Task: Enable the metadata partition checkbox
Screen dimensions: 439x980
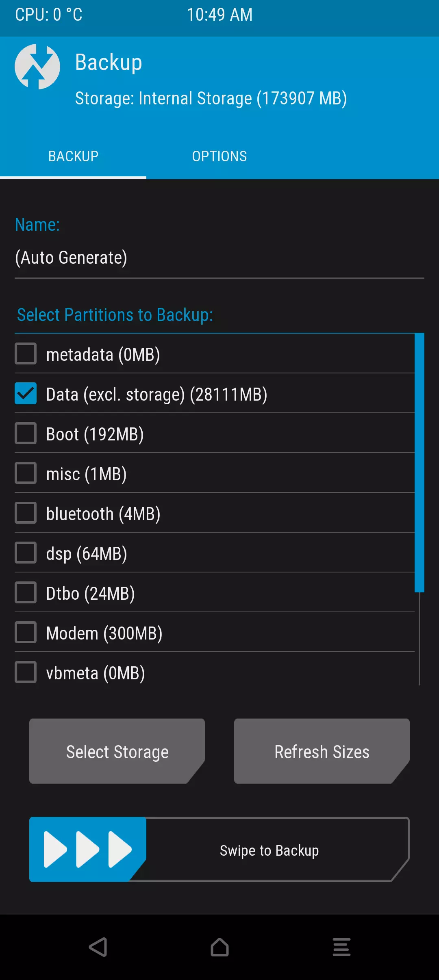Action: pyautogui.click(x=26, y=354)
